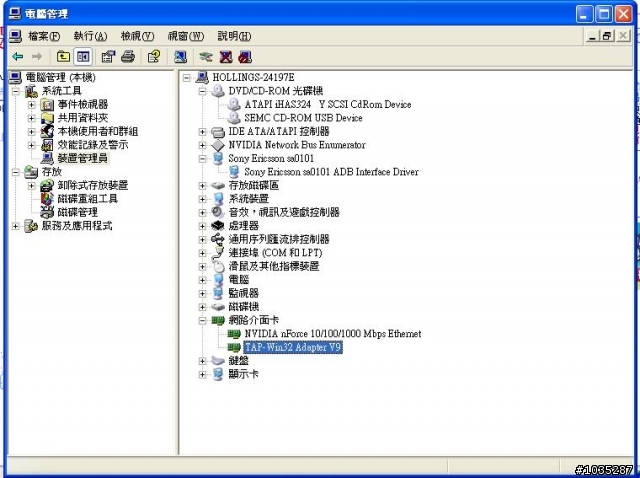
Task: Click the MMC system icon in menu bar
Action: pyautogui.click(x=15, y=36)
